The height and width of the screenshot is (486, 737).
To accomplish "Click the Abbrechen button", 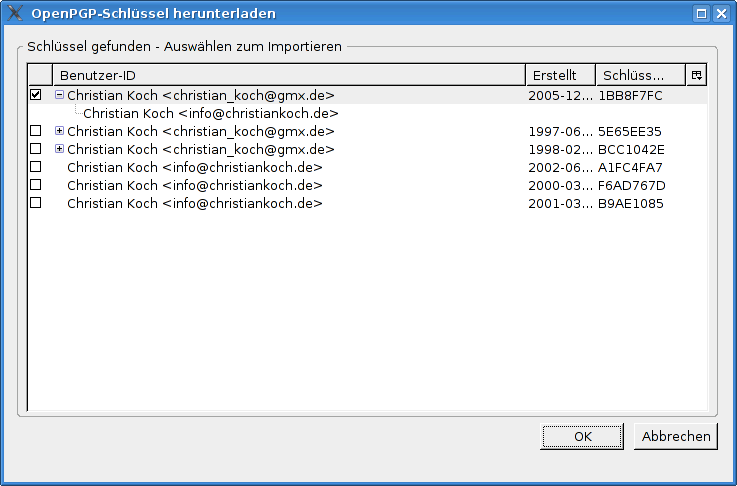I will click(x=676, y=436).
